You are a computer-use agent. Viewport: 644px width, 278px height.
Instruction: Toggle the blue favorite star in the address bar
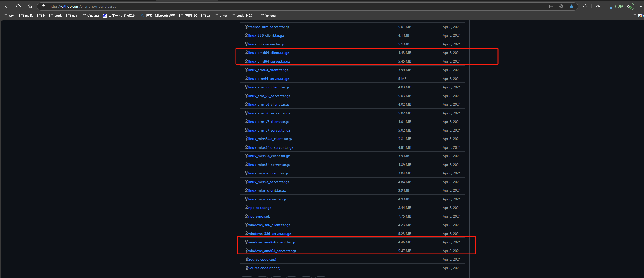point(572,6)
